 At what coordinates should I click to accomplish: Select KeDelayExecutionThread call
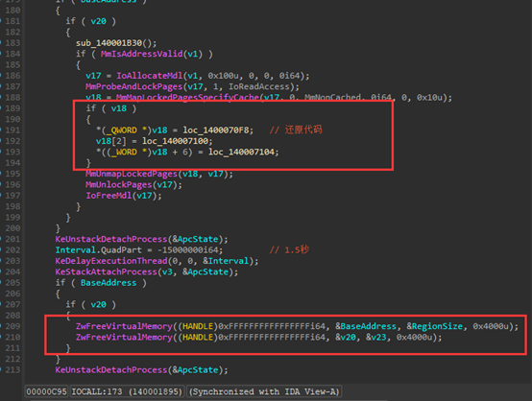click(x=111, y=261)
